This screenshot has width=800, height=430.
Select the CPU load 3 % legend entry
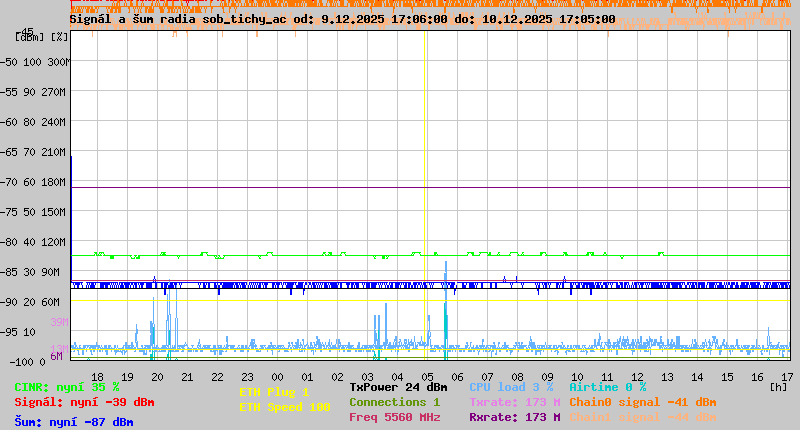511,387
